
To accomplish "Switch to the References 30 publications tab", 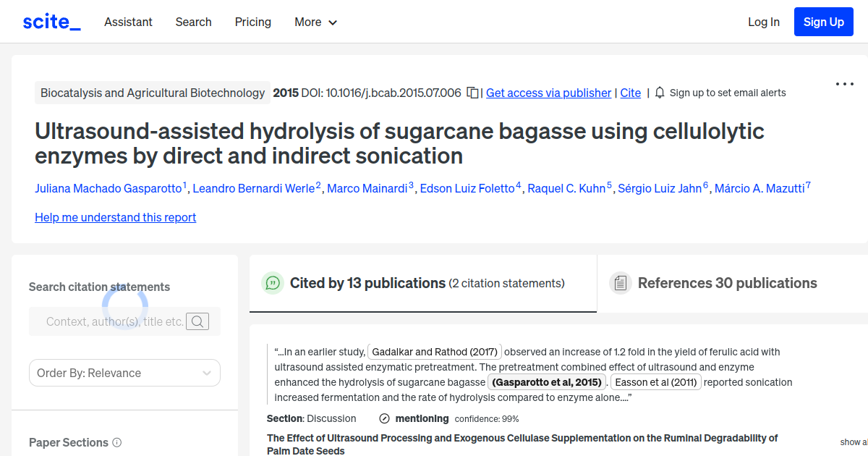I will click(x=727, y=283).
